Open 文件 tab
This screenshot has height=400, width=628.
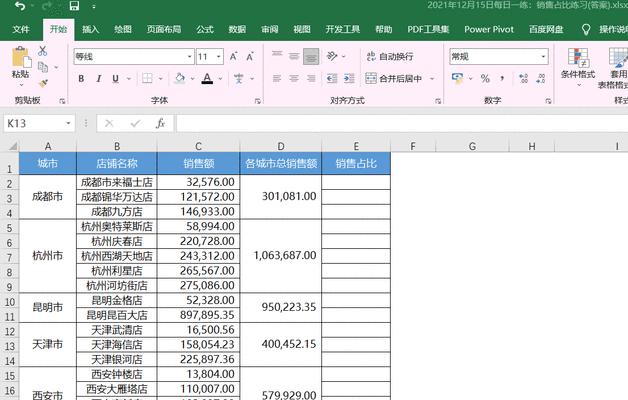21,29
